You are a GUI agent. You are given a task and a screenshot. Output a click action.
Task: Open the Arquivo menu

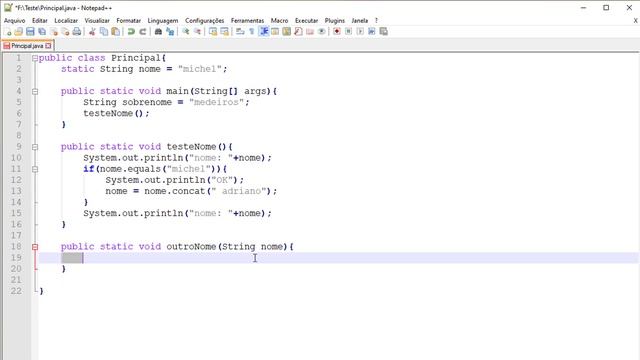pyautogui.click(x=14, y=20)
